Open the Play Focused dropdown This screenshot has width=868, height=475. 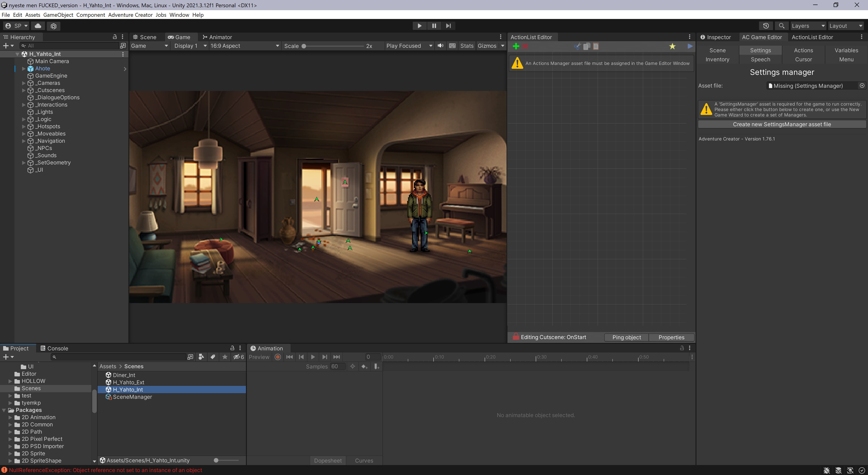409,46
